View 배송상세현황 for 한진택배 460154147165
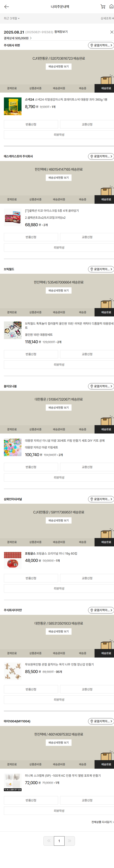The width and height of the screenshot is (114, 868). (58, 178)
